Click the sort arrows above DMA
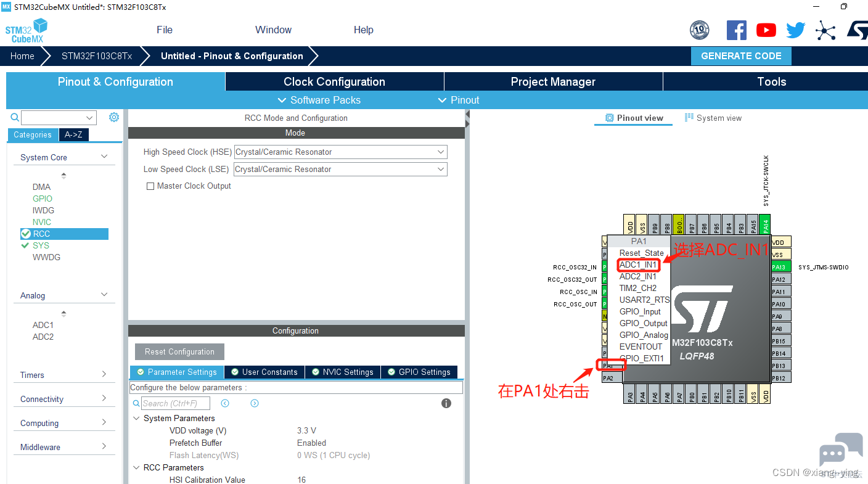Image resolution: width=868 pixels, height=484 pixels. pyautogui.click(x=63, y=176)
